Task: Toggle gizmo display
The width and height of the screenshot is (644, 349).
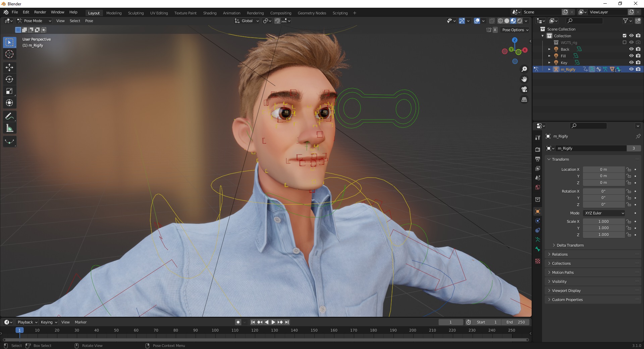Action: tap(462, 21)
